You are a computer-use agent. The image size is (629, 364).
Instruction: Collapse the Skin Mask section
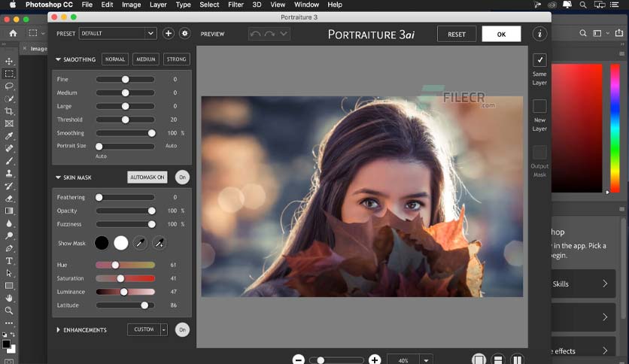58,177
